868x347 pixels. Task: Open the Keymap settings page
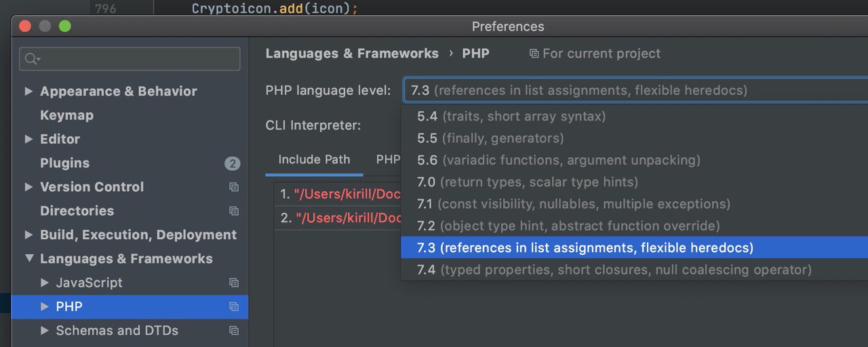coord(66,115)
